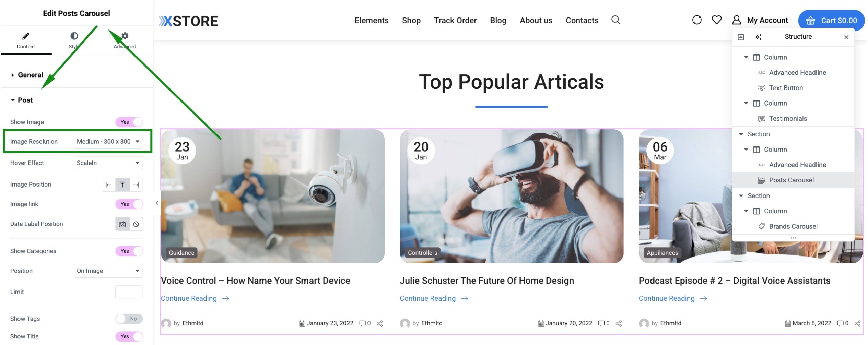This screenshot has height=345, width=868.
Task: Toggle the Show Image switch
Action: pos(129,122)
